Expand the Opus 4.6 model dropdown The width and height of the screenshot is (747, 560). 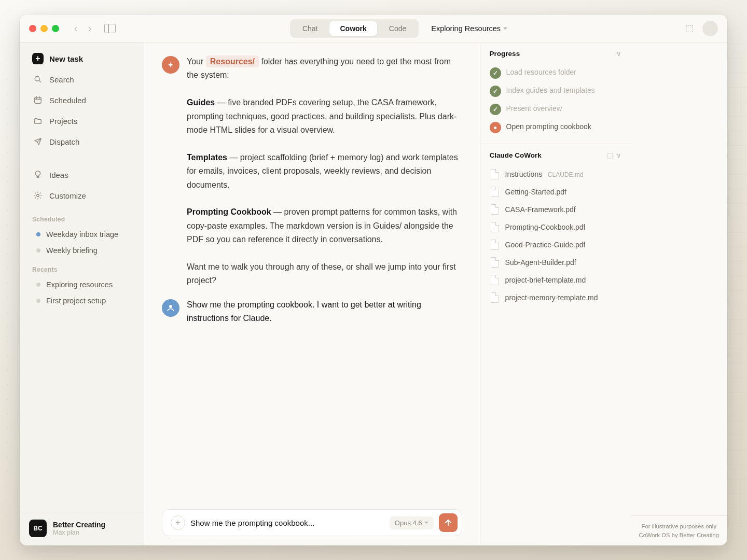tap(411, 523)
